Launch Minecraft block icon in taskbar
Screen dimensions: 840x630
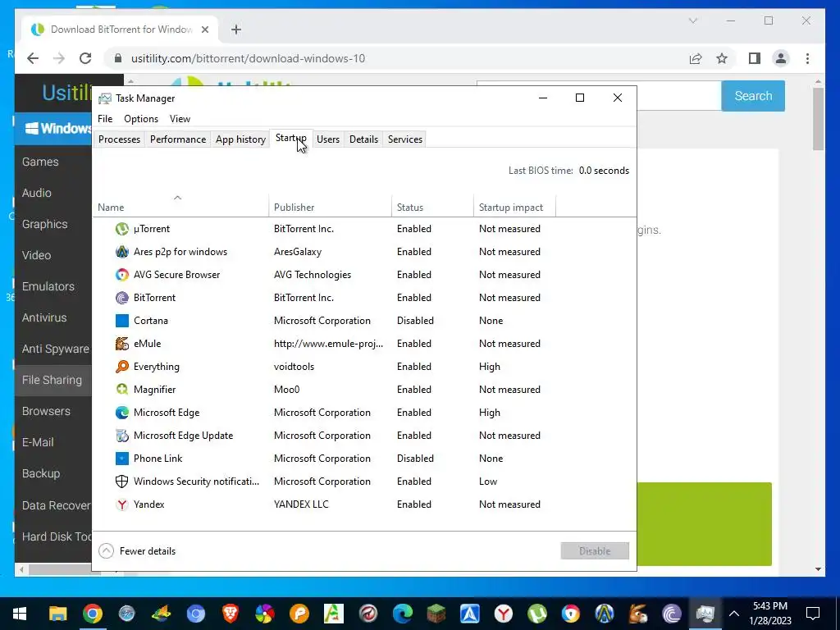[436, 614]
